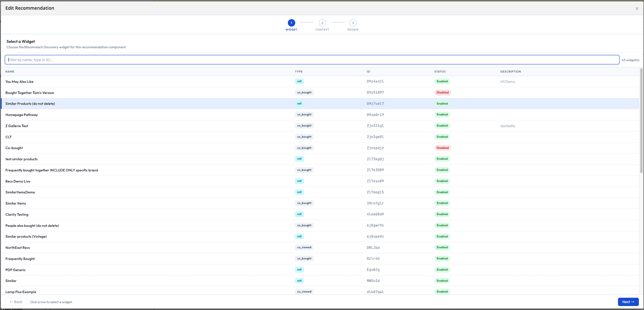The width and height of the screenshot is (644, 310).
Task: Click the Widget step 1 circle
Action: (291, 23)
